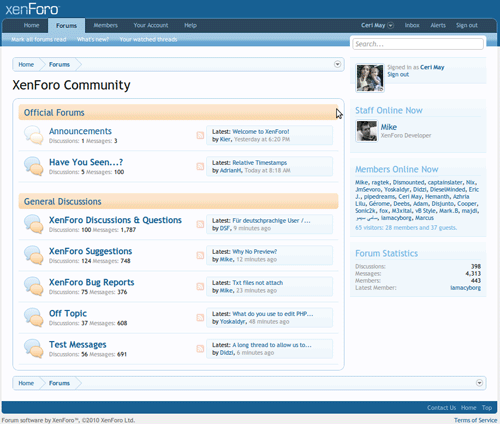
Task: Open the General Discussions category
Action: [62, 202]
